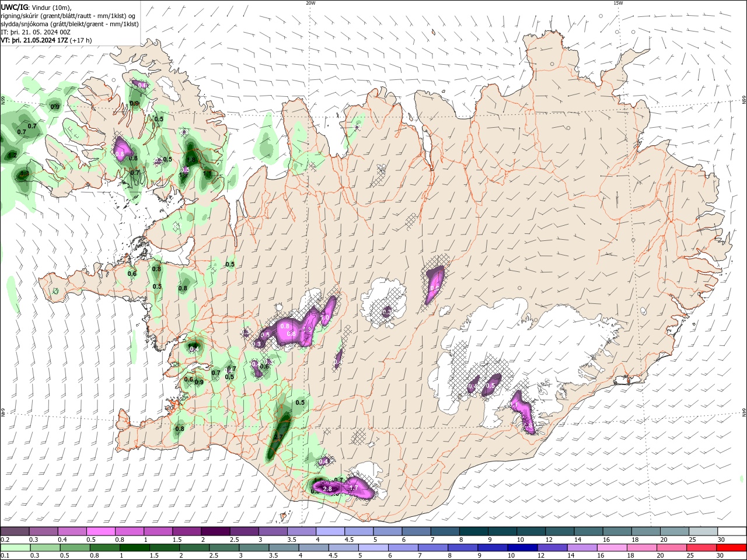Screen dimensions: 747x560
Task: Select the bright red 30 swatch, lower legend
Action: tap(732, 547)
